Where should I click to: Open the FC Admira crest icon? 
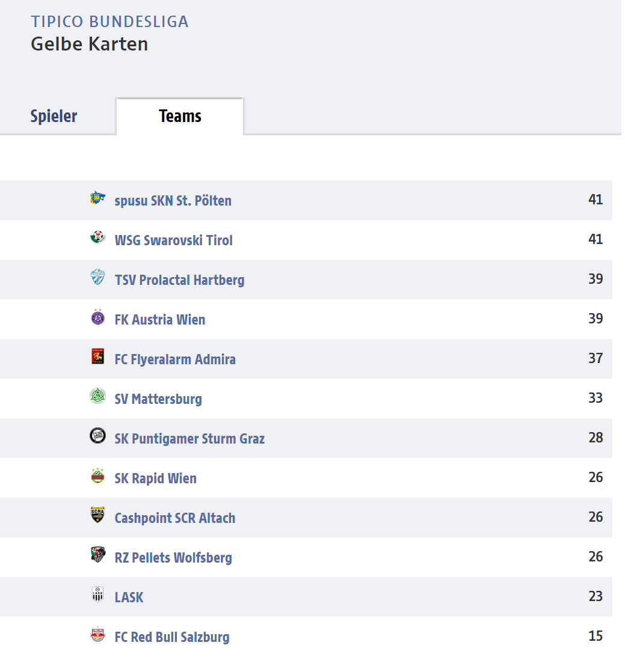(x=98, y=356)
